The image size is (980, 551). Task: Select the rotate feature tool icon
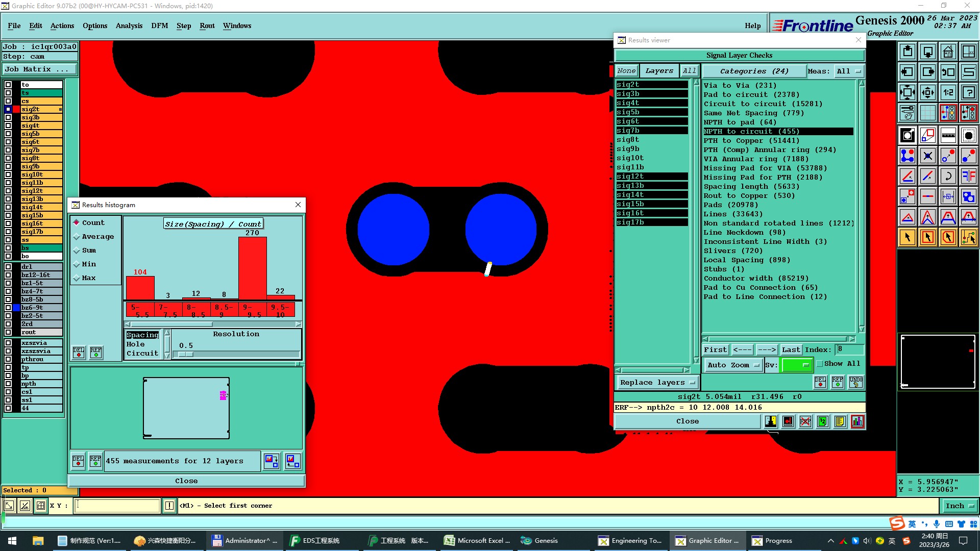pos(948,176)
